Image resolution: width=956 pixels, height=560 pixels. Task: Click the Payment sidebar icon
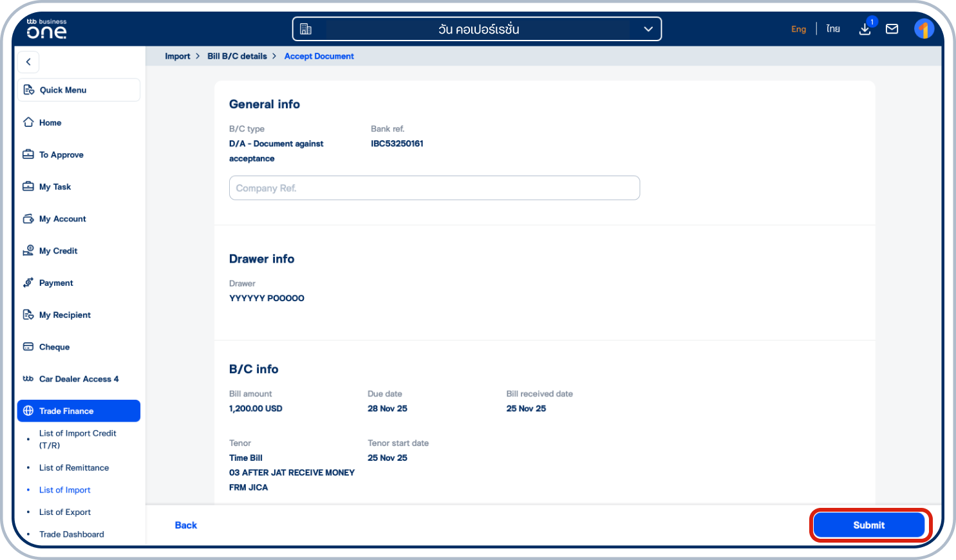(28, 283)
